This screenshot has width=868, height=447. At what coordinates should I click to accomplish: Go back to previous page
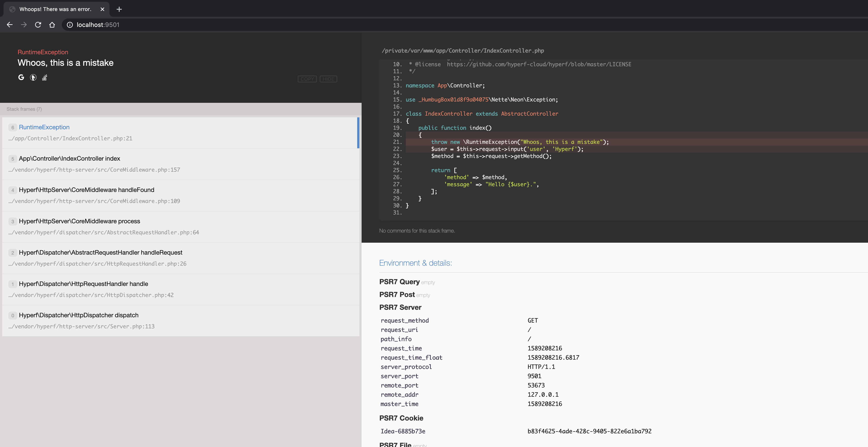click(10, 24)
